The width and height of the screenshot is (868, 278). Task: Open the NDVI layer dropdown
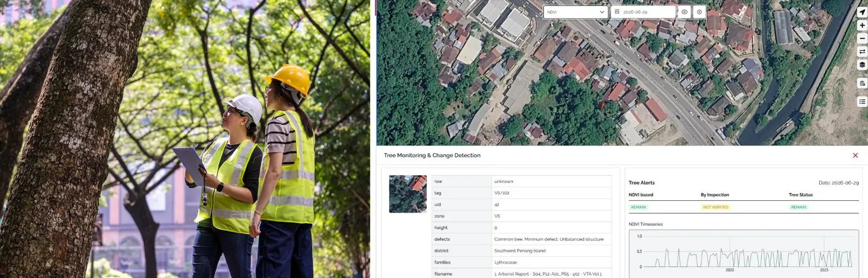(x=576, y=12)
